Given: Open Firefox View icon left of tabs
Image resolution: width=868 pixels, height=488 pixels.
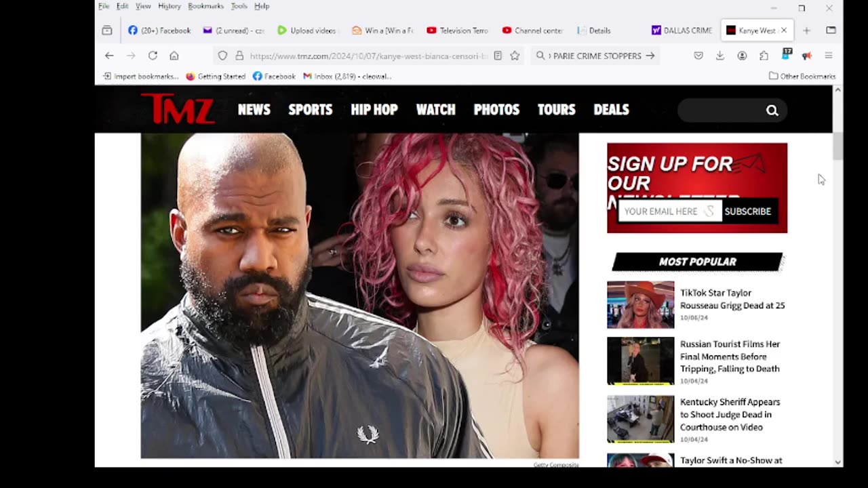Looking at the screenshot, I should click(107, 30).
